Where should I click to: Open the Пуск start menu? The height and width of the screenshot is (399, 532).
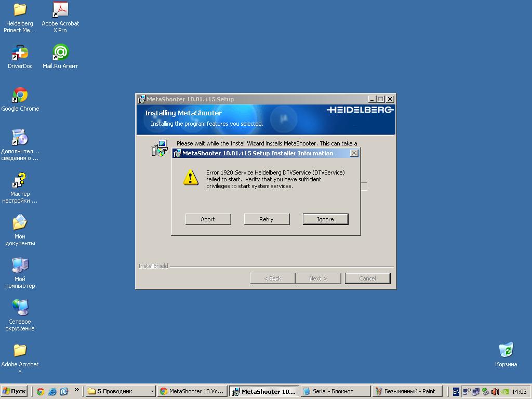tap(14, 392)
